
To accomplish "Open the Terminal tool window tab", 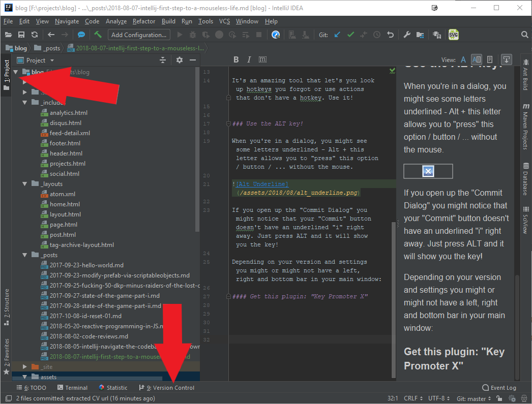I will 72,388.
